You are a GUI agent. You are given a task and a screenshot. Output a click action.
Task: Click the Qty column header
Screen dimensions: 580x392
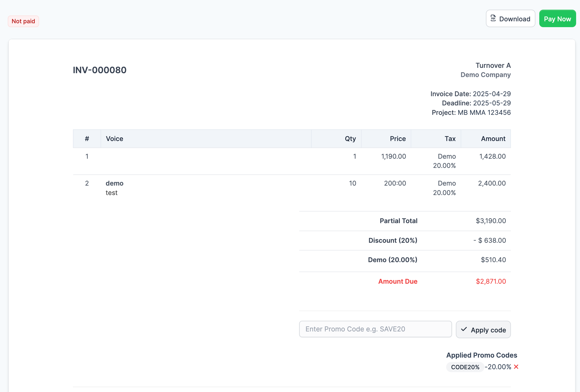tap(350, 139)
